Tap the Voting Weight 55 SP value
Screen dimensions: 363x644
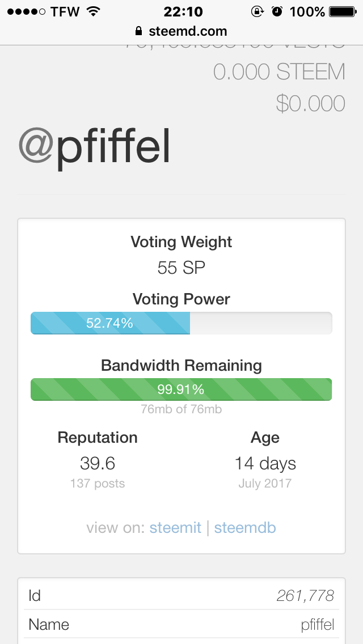(181, 268)
